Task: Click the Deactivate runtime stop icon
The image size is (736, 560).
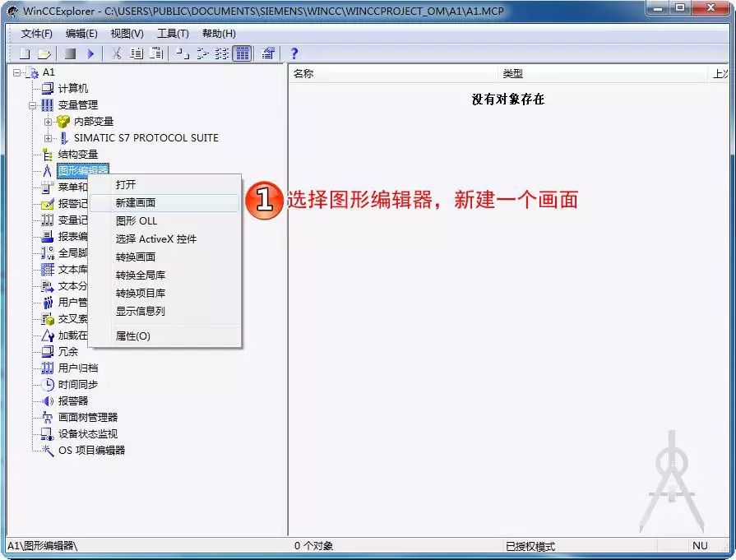Action: (x=71, y=53)
